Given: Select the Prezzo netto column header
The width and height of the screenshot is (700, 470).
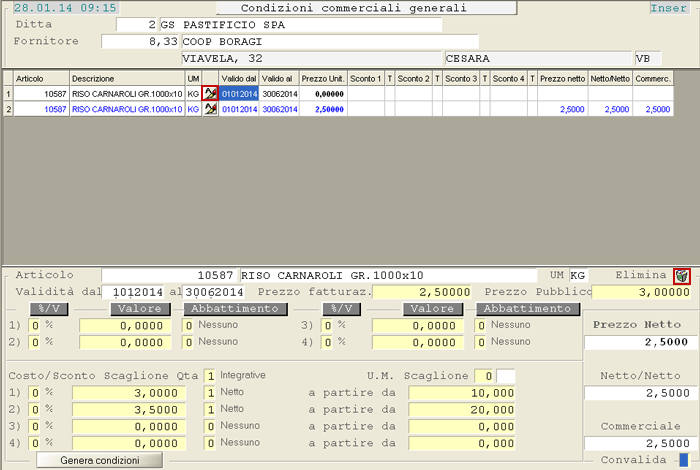Looking at the screenshot, I should pos(562,79).
